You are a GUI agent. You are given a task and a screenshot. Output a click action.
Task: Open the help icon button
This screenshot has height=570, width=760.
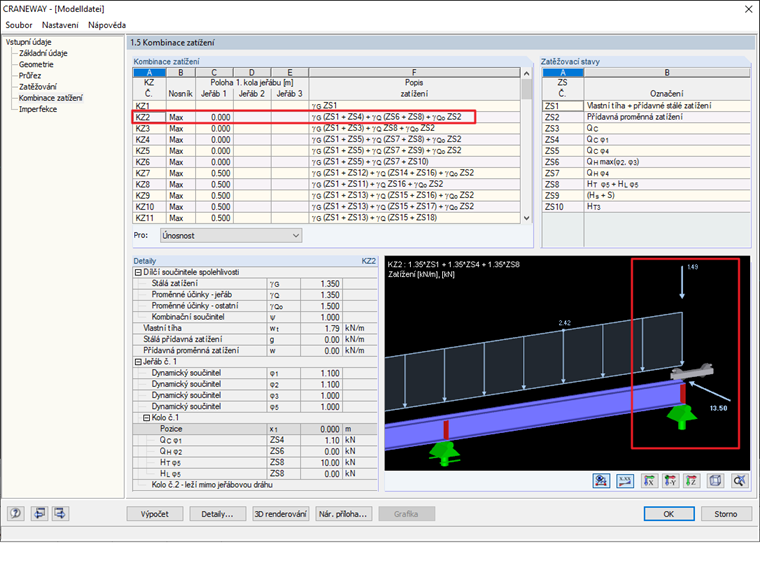pos(16,513)
